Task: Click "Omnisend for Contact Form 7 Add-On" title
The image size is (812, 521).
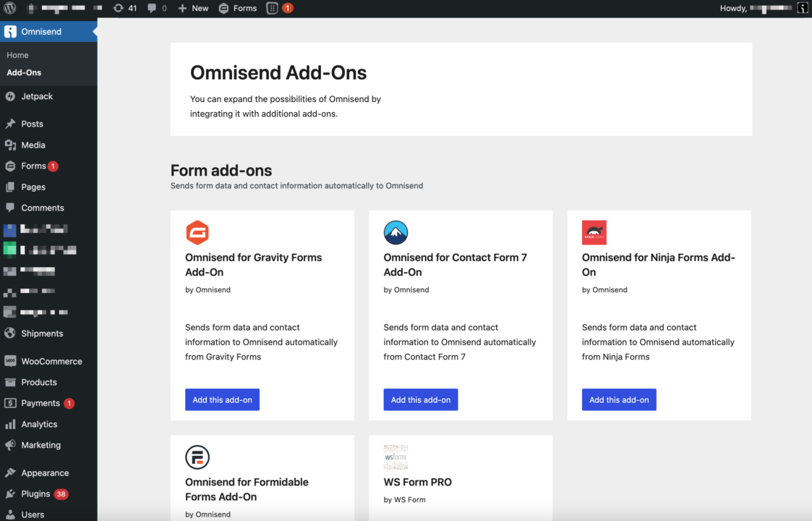Action: [456, 265]
